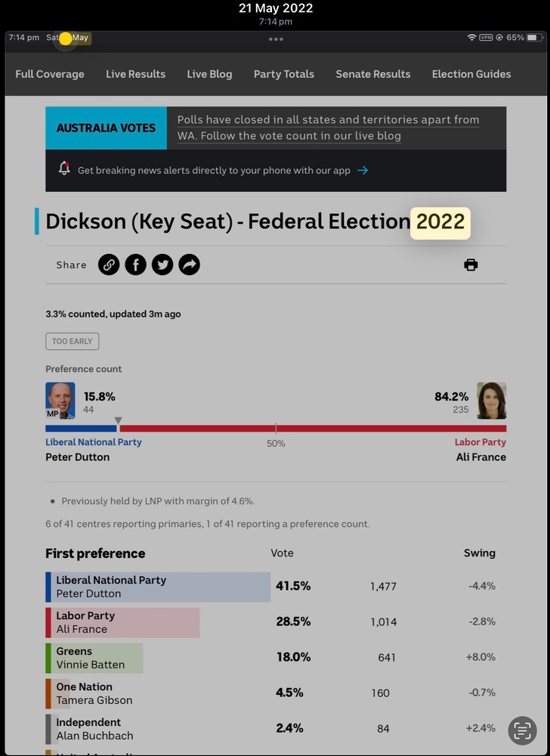This screenshot has width=550, height=756.
Task: Tap the live text scan icon
Action: click(522, 731)
